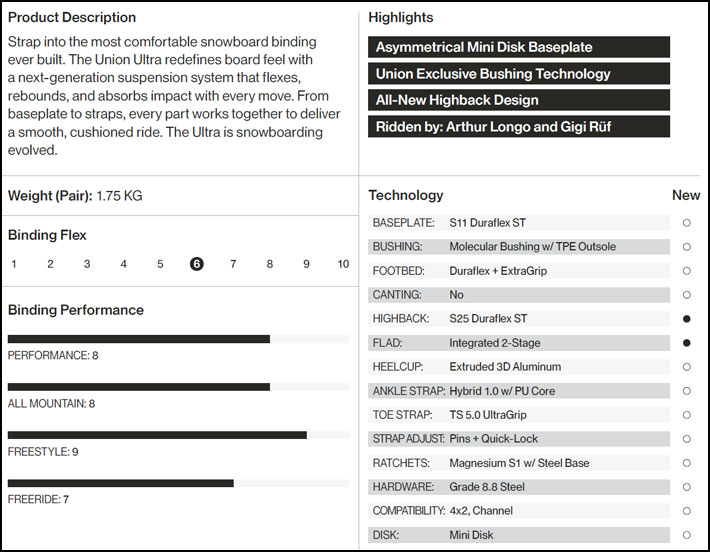Click the Freeride performance bar
Screen dimensions: 710x552
tap(120, 483)
